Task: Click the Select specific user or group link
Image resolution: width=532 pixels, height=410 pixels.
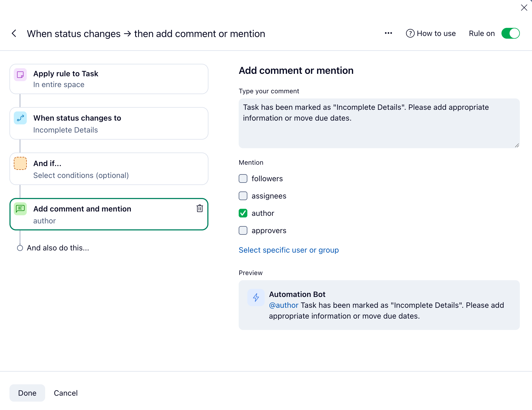Action: pyautogui.click(x=288, y=250)
